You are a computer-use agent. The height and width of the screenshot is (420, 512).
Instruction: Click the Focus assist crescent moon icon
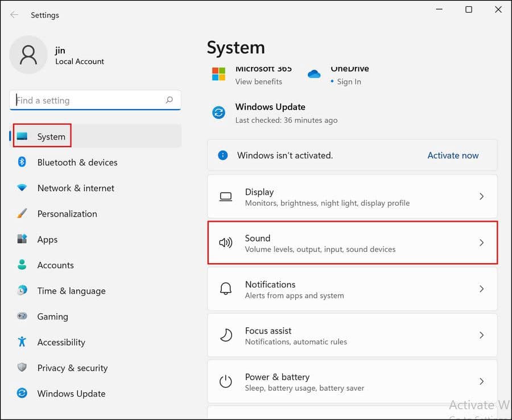(x=226, y=335)
